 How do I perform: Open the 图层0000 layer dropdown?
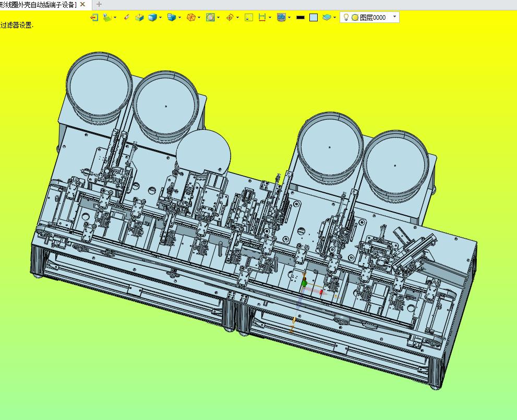click(x=394, y=17)
